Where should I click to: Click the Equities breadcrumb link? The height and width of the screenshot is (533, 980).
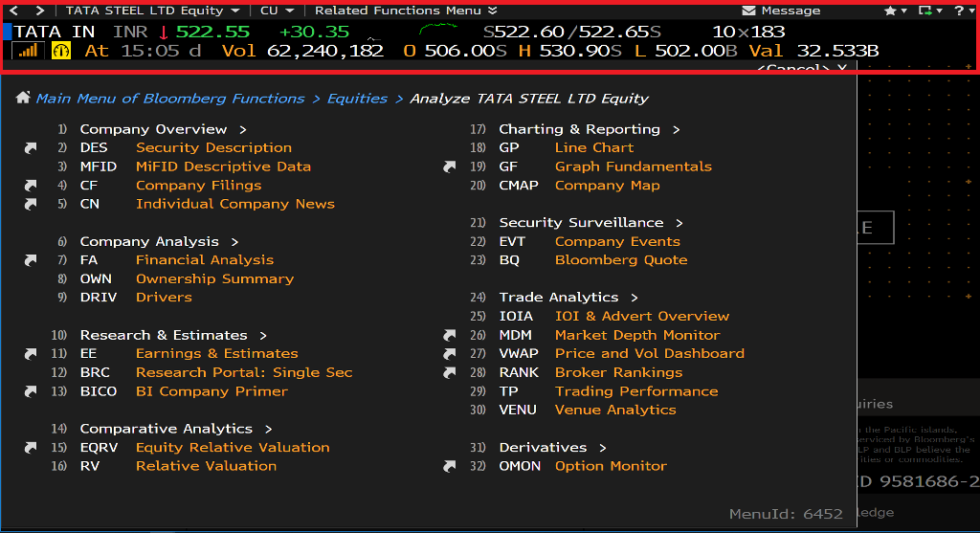pyautogui.click(x=357, y=98)
